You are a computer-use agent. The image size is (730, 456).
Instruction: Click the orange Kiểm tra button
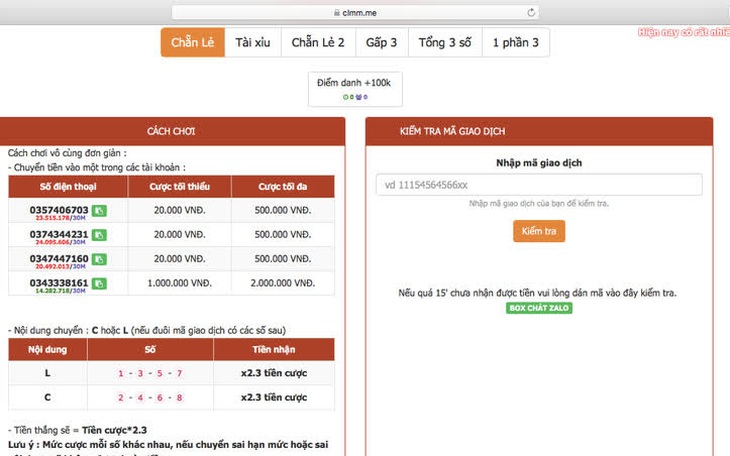click(539, 231)
